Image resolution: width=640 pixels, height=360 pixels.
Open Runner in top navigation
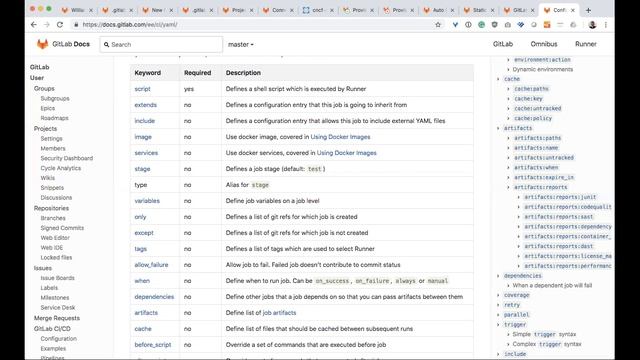coord(586,44)
